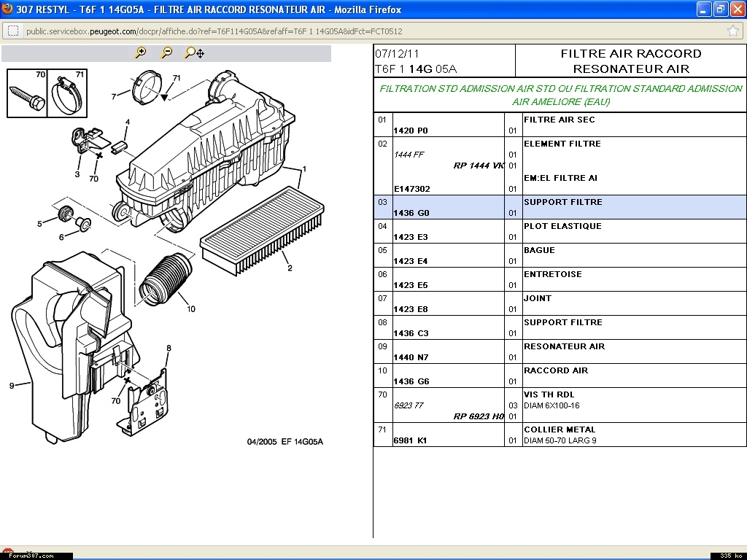Restore down the Firefox window

[720, 9]
